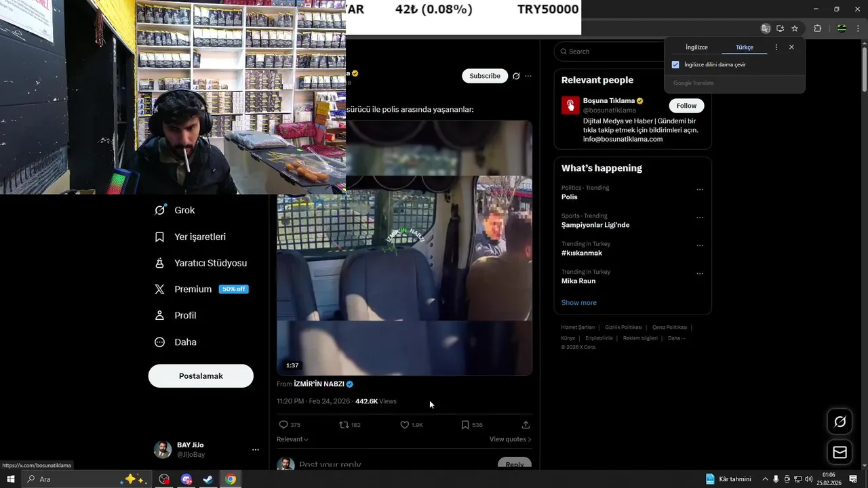Open options for #kıskanmak trend
868x488 pixels.
point(700,245)
